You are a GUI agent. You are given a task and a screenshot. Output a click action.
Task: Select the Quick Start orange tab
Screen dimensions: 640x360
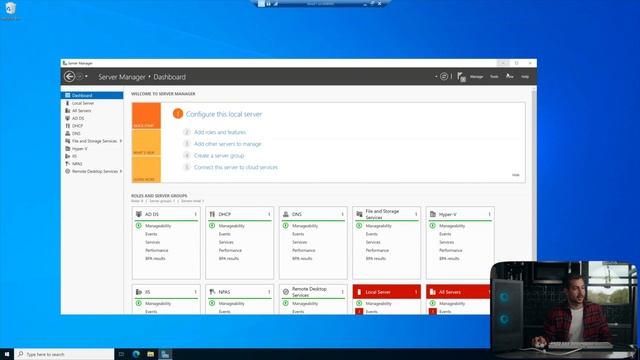pos(146,116)
